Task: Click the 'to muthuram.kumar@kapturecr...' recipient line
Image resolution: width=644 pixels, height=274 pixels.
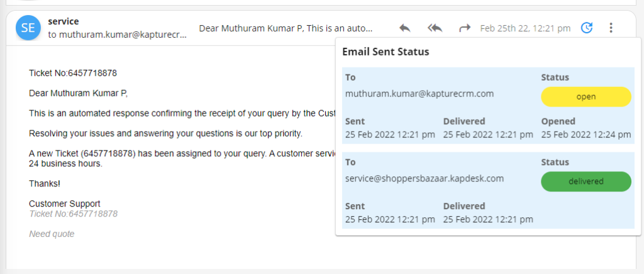Action: point(117,35)
